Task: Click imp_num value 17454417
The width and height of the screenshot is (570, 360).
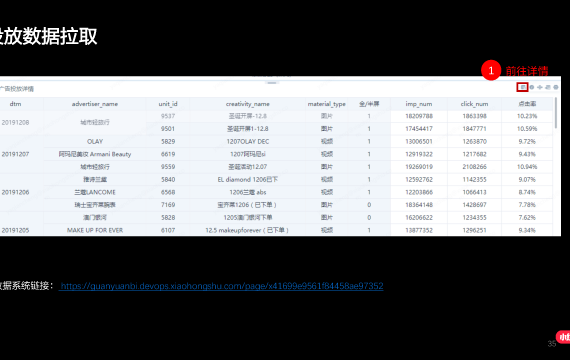Action: 419,129
